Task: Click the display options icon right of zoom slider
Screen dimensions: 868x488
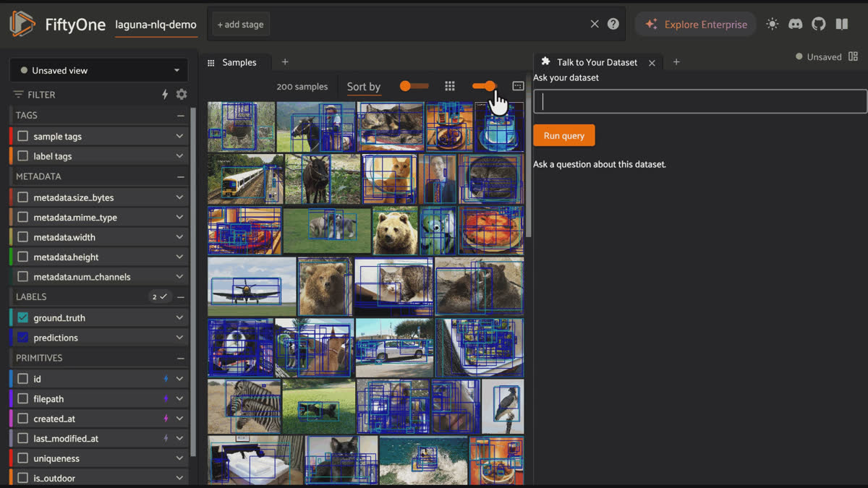Action: point(518,86)
